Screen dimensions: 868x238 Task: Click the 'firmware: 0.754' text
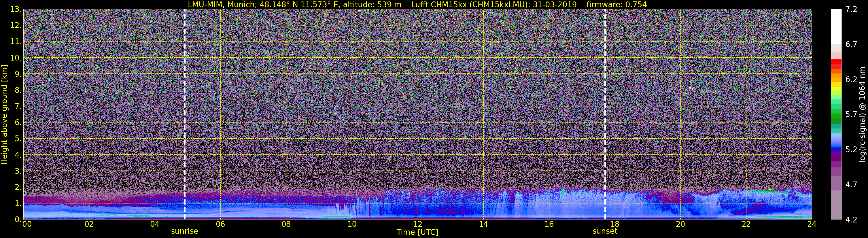pos(617,4)
